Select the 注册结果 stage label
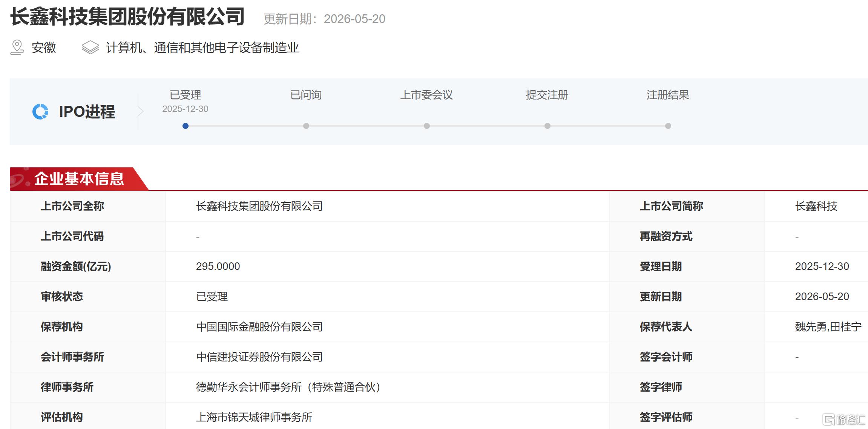 668,95
